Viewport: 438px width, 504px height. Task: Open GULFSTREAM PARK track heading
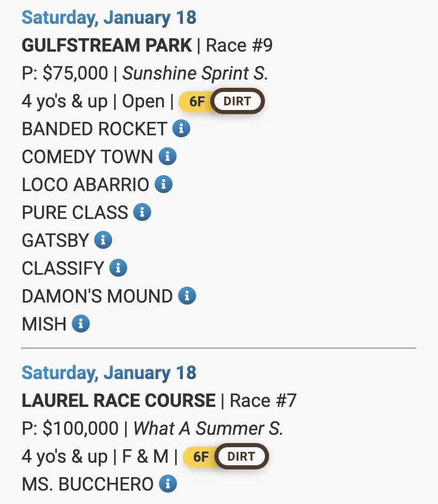pyautogui.click(x=106, y=45)
